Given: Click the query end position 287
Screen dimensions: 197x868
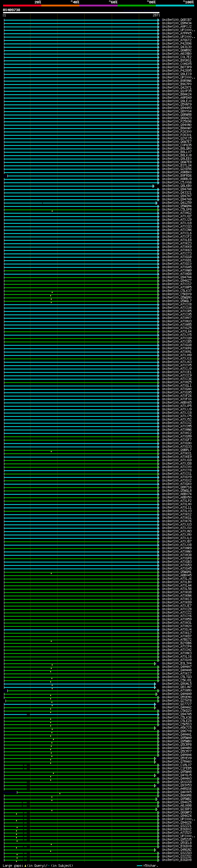Looking at the screenshot, I should click(155, 15).
